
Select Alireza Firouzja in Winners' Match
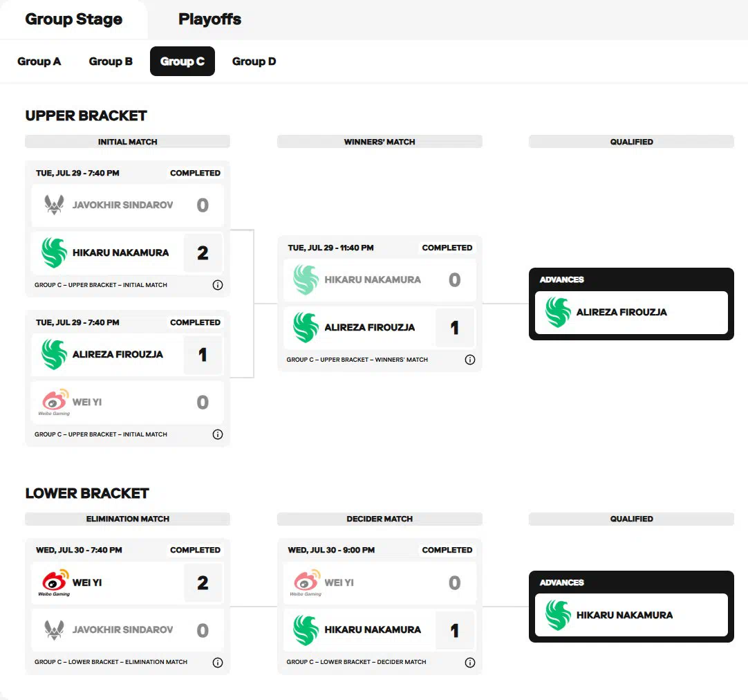click(x=370, y=327)
